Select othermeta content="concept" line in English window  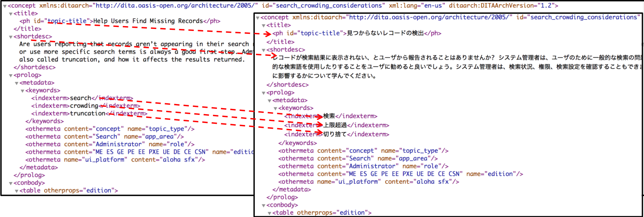click(110, 129)
